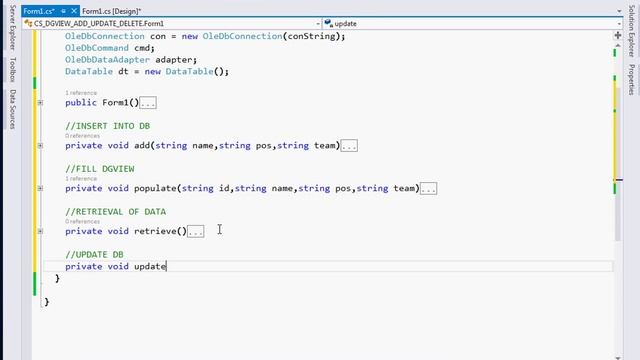The width and height of the screenshot is (640, 360).
Task: Expand the collapsed populate method
Action: (x=40, y=188)
